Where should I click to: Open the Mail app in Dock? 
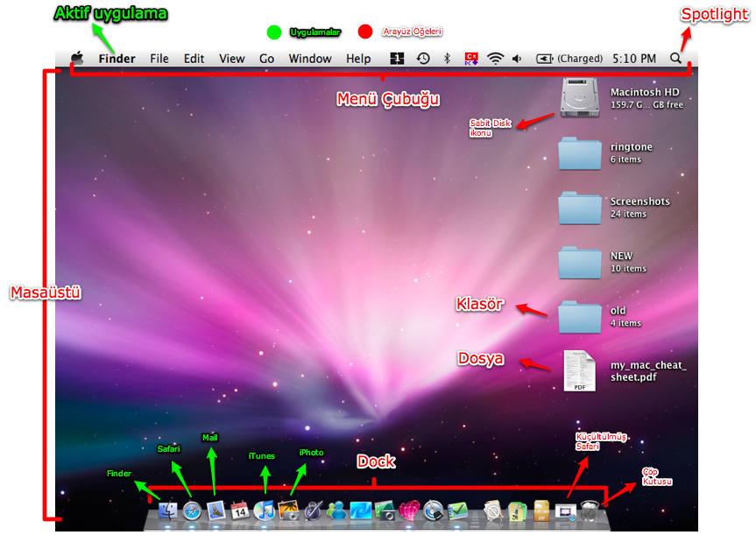click(217, 510)
